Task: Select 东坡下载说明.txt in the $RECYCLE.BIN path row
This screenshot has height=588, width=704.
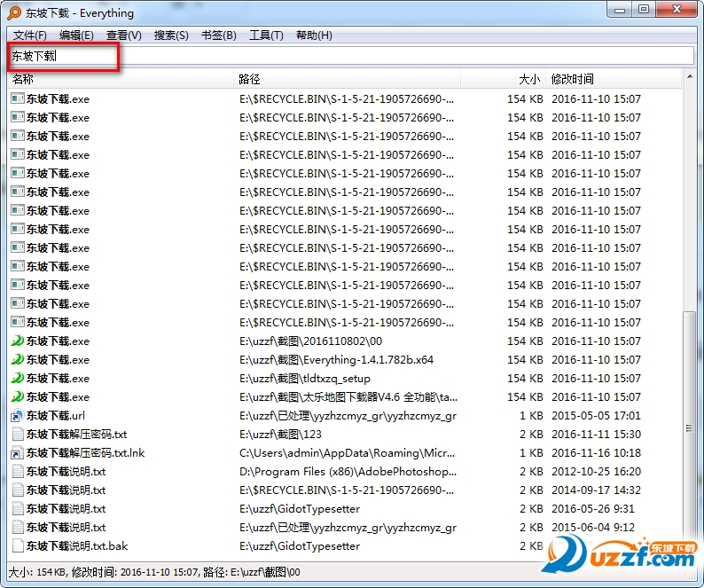Action: 66,490
